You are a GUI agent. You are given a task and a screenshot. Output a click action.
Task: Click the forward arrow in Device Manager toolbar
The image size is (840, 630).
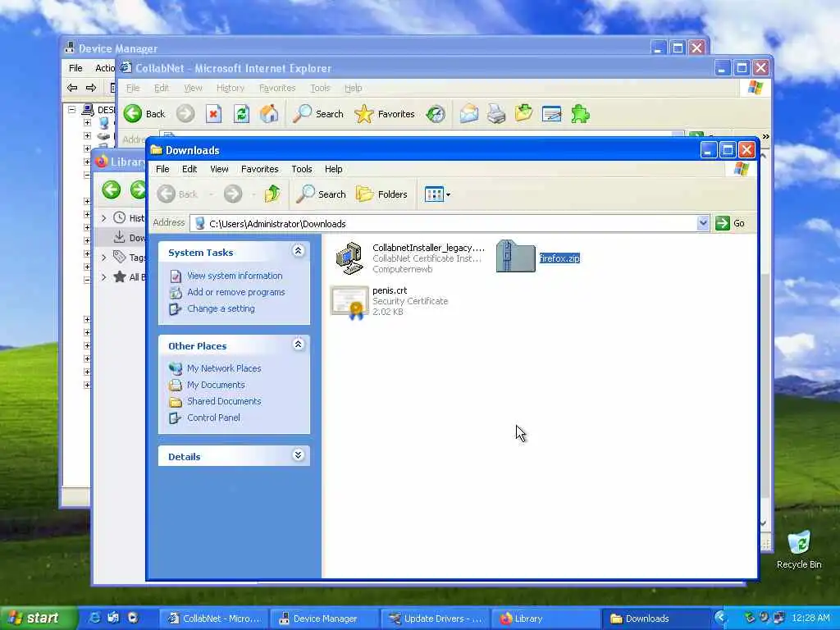point(91,87)
